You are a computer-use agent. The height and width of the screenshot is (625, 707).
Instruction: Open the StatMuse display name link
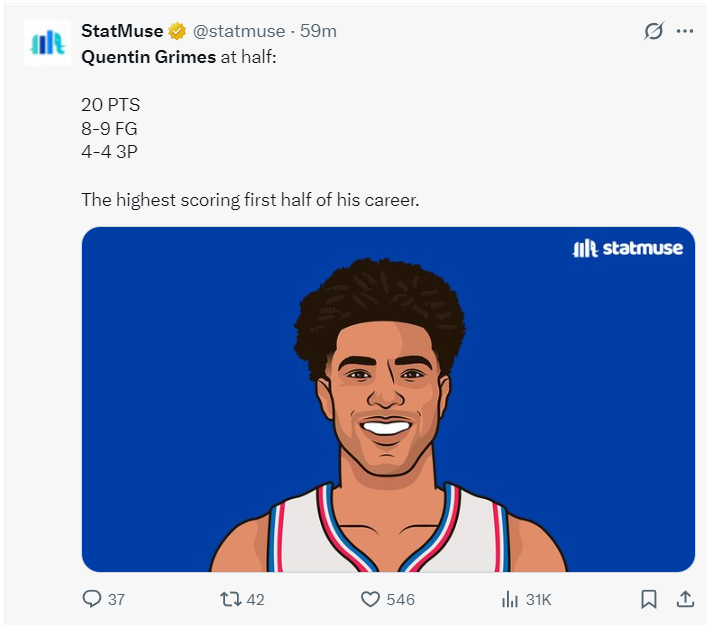[x=121, y=31]
